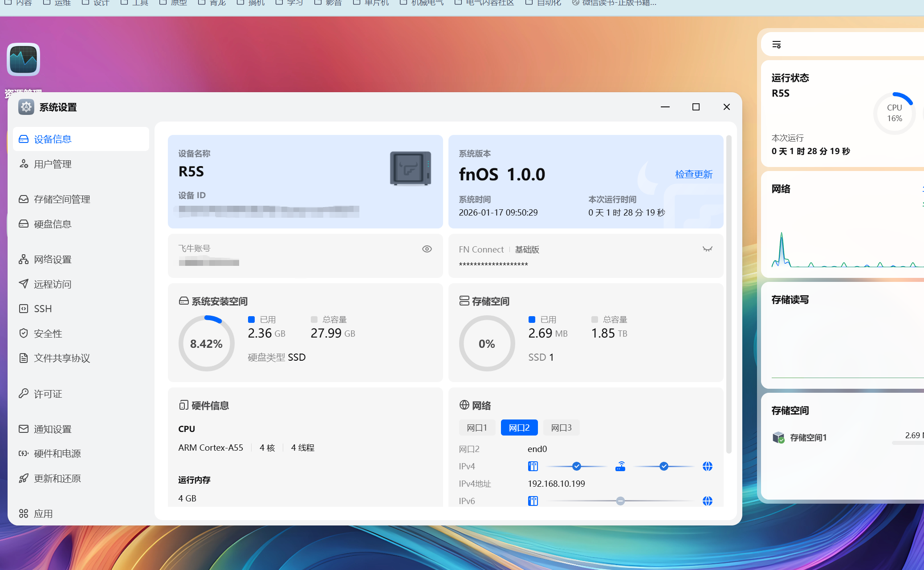
Task: Show the hidden fnOS account name
Action: point(427,249)
